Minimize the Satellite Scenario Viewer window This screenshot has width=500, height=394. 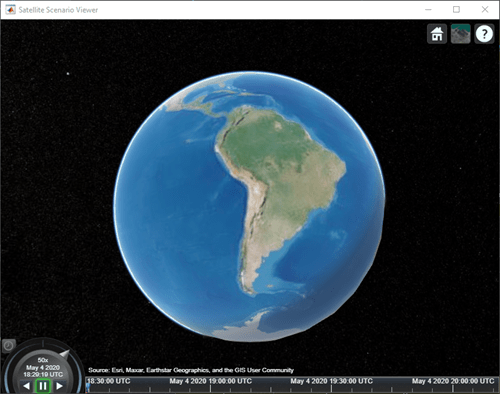click(x=428, y=10)
